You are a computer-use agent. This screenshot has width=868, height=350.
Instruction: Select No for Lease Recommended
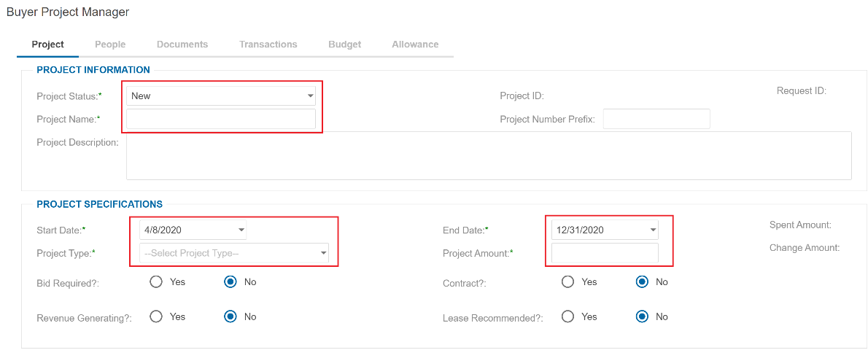tap(642, 316)
